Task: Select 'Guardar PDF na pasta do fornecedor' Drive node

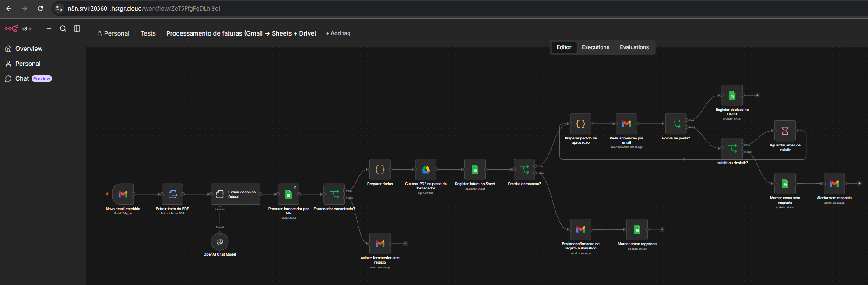Action: tap(426, 169)
